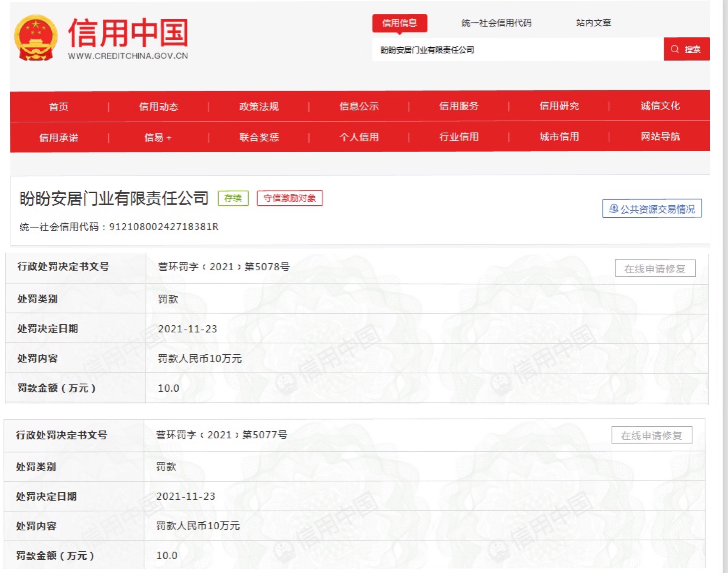Image resolution: width=728 pixels, height=573 pixels.
Task: Click 罚款 category value in 第5078号 record
Action: coord(168,299)
